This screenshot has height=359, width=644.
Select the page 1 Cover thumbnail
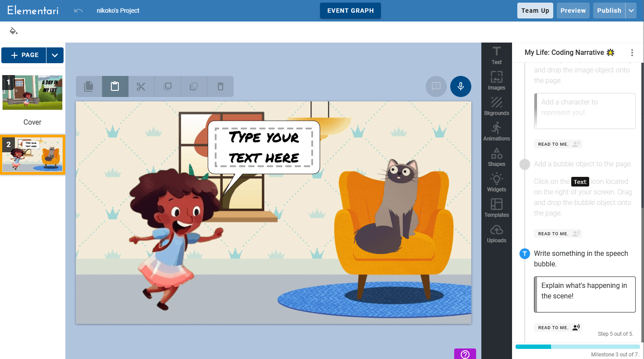(x=32, y=93)
